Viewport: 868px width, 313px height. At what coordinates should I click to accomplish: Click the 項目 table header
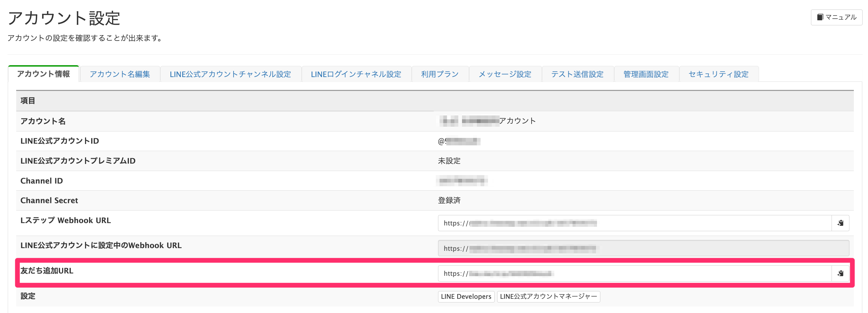[28, 101]
